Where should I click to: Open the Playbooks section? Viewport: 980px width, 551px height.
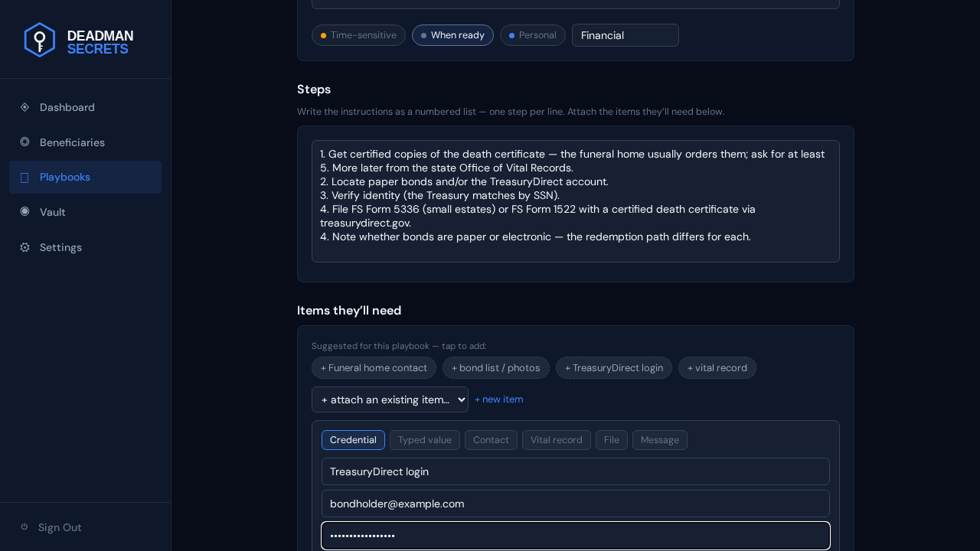85,177
